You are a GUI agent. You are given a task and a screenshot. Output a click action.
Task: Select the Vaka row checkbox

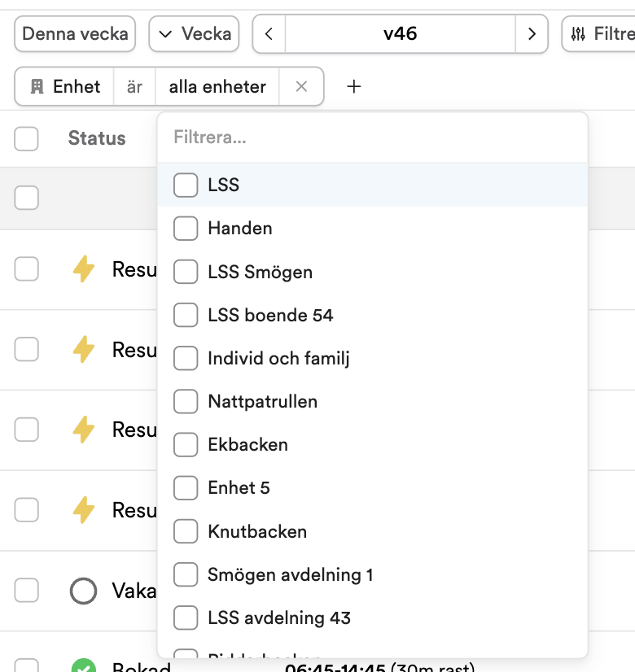pos(26,590)
